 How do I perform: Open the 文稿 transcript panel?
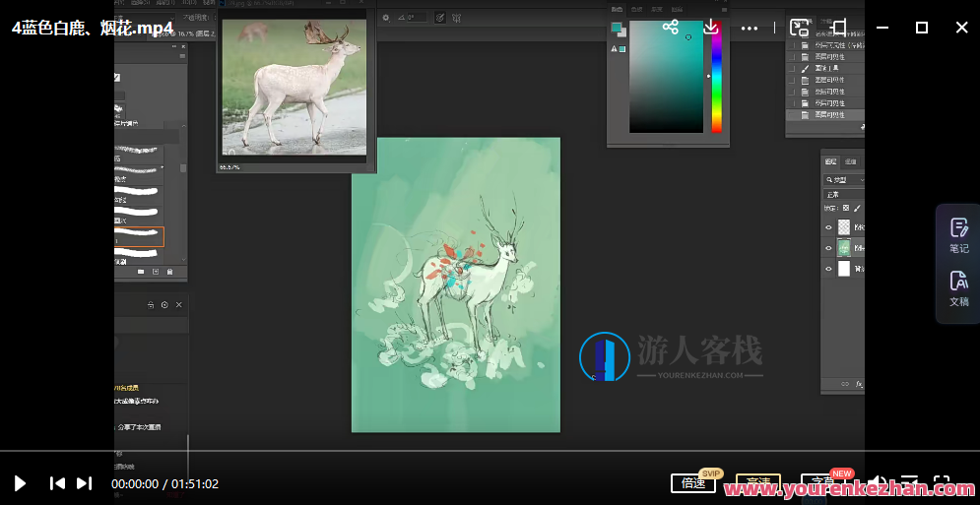click(x=958, y=288)
